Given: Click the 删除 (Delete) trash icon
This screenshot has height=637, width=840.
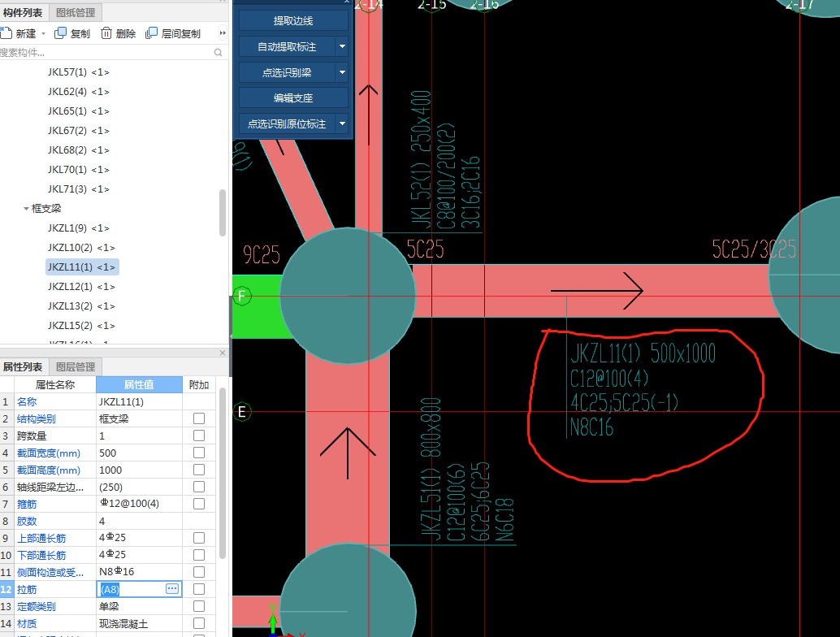Looking at the screenshot, I should click(x=106, y=33).
